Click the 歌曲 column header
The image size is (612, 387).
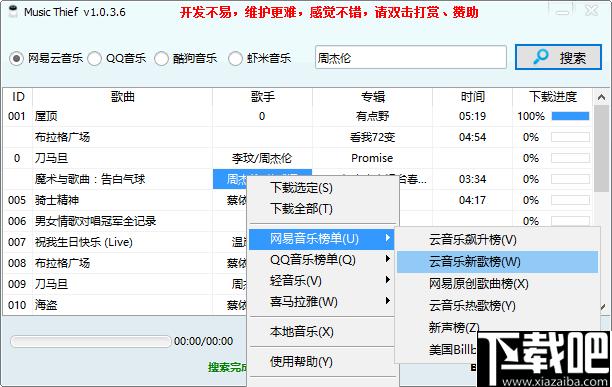pos(123,96)
